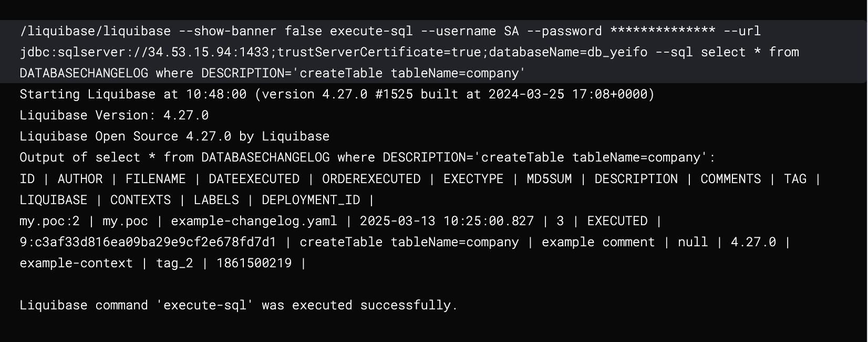Click the "--username SA" argument

pyautogui.click(x=470, y=31)
